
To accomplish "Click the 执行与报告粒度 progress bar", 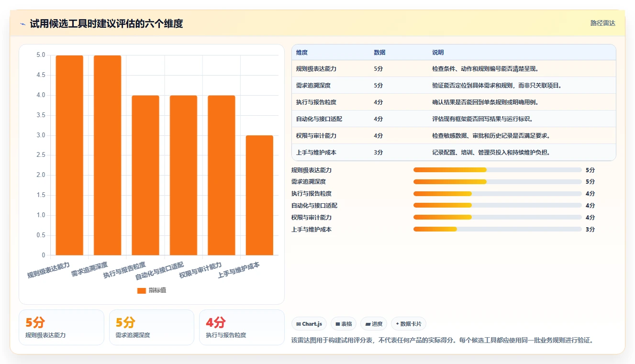I will pyautogui.click(x=498, y=194).
